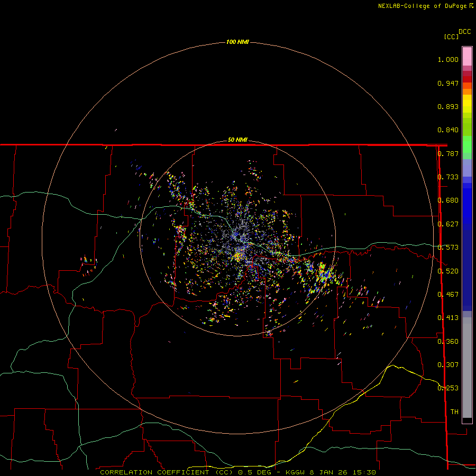The image size is (476, 476).
Task: Click the 50 NMI range ring label
Action: [x=237, y=140]
